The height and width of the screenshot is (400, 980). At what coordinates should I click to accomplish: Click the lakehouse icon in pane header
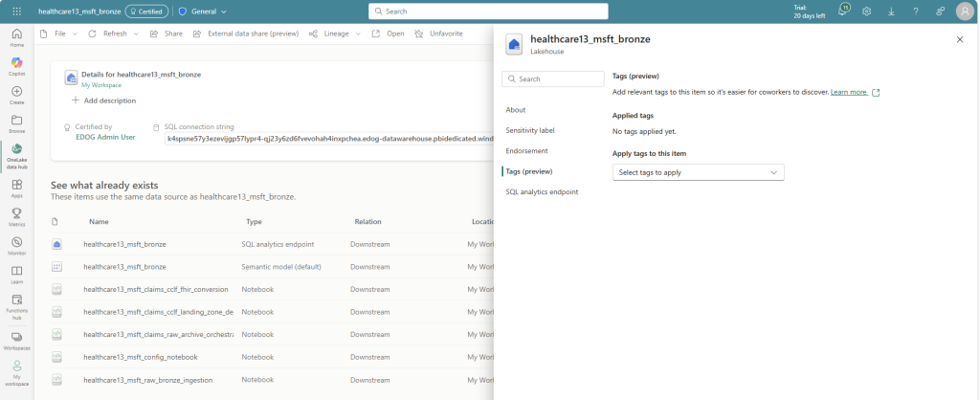pyautogui.click(x=514, y=44)
